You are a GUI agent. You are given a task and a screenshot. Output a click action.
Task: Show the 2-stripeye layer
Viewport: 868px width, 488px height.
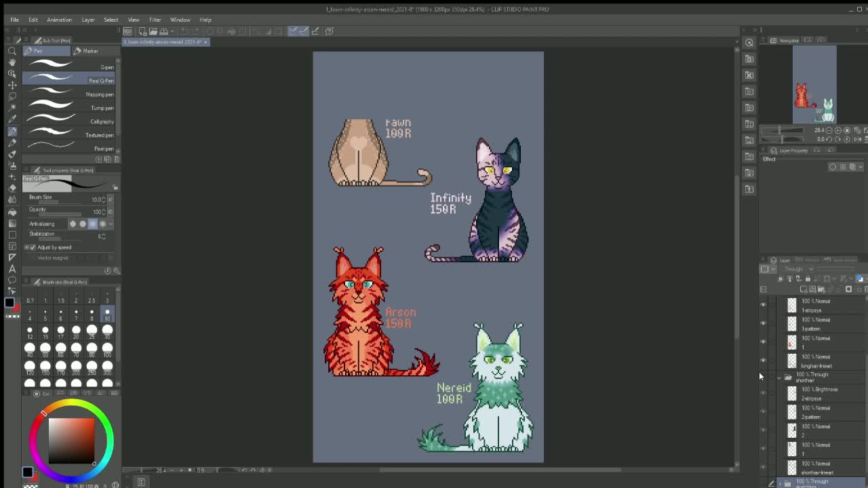(763, 394)
